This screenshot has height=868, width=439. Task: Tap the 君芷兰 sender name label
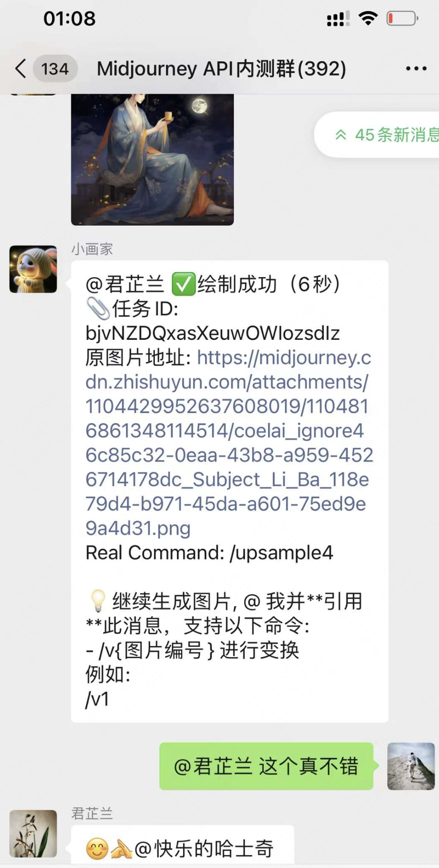[92, 814]
